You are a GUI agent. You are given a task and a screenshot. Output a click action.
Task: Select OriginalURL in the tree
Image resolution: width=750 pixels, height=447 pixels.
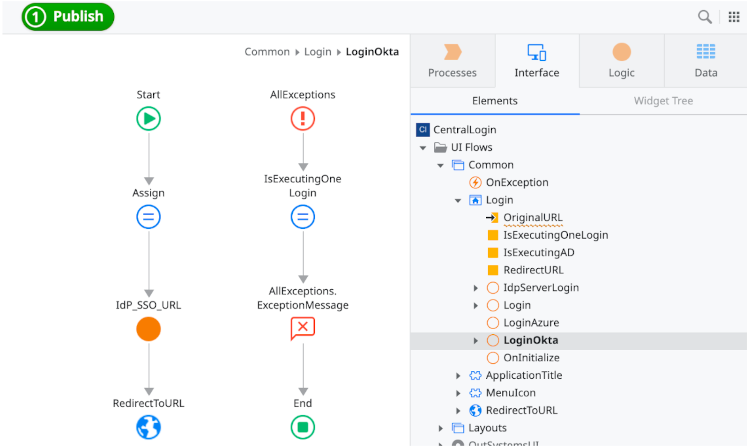(x=533, y=218)
